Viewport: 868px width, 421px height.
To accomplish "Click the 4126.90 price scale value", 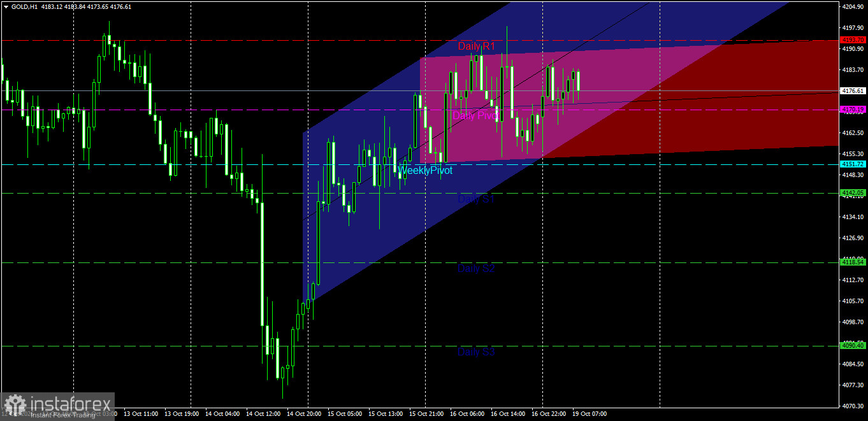I will (x=853, y=238).
